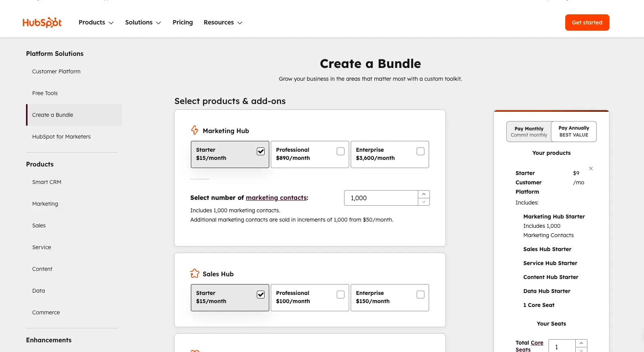Select Sales Hub Enterprise $150/month checkbox
Viewport: 644px width, 352px height.
coord(421,295)
